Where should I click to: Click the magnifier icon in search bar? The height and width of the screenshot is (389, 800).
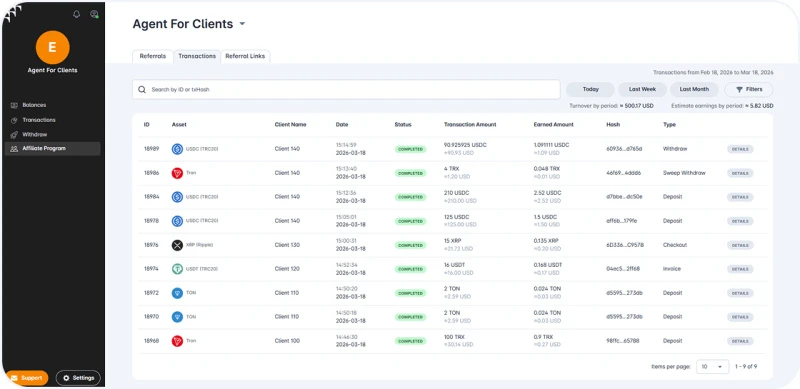(x=142, y=89)
